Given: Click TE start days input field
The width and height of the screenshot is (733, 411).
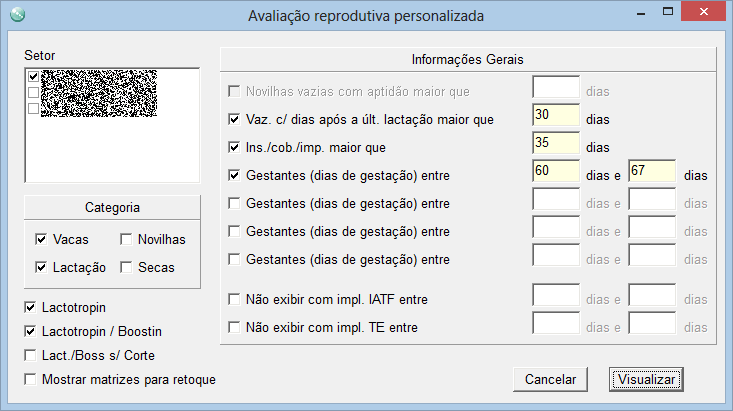Looking at the screenshot, I should coord(556,323).
